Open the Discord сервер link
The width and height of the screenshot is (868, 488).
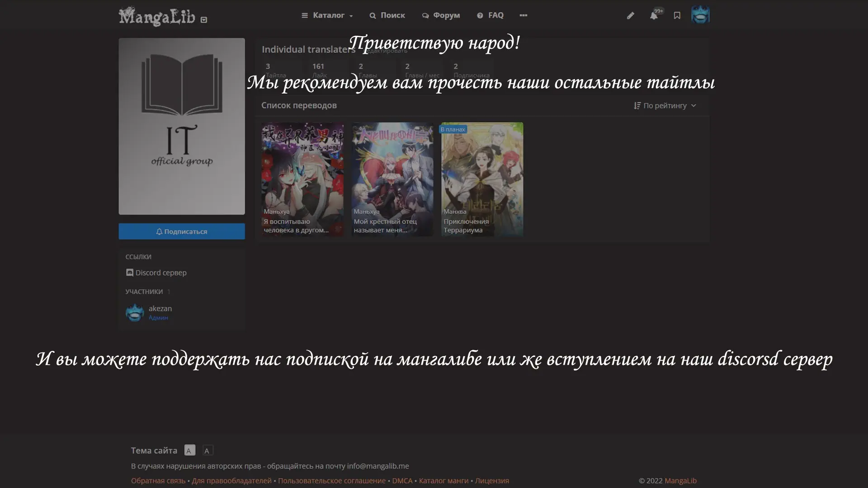point(156,272)
